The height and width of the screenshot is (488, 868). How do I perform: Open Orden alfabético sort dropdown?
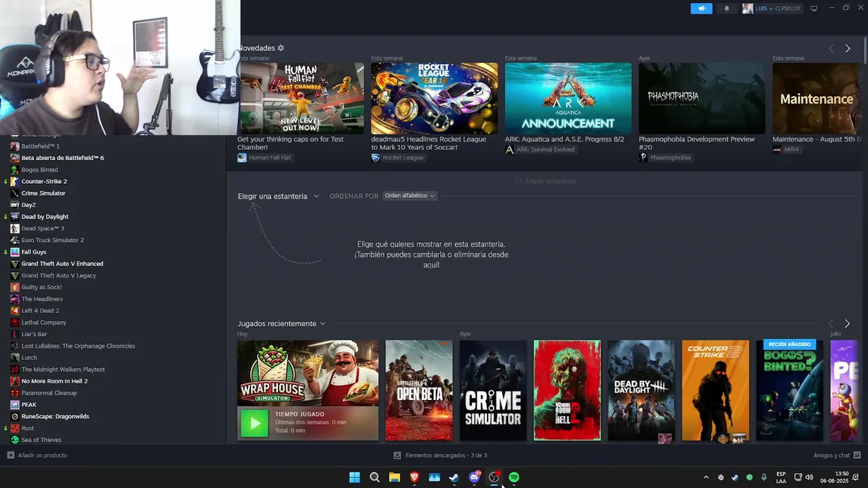pos(410,196)
